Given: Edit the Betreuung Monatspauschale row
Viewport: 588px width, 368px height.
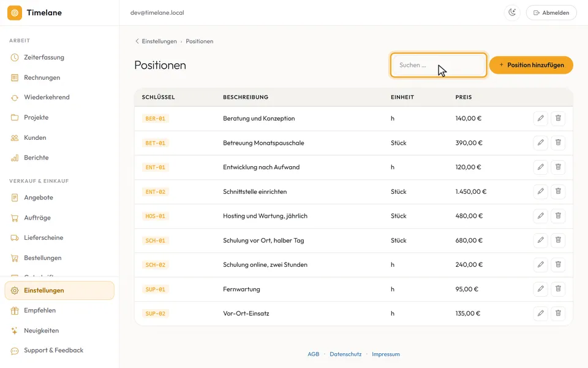Looking at the screenshot, I should pyautogui.click(x=540, y=143).
